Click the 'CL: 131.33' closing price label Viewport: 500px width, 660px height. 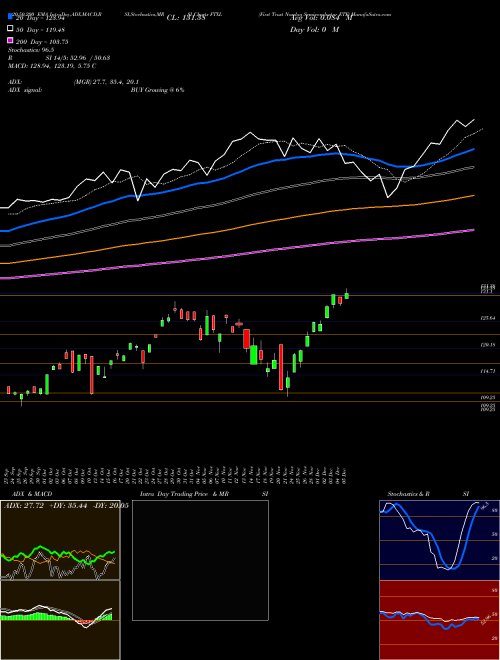(186, 18)
